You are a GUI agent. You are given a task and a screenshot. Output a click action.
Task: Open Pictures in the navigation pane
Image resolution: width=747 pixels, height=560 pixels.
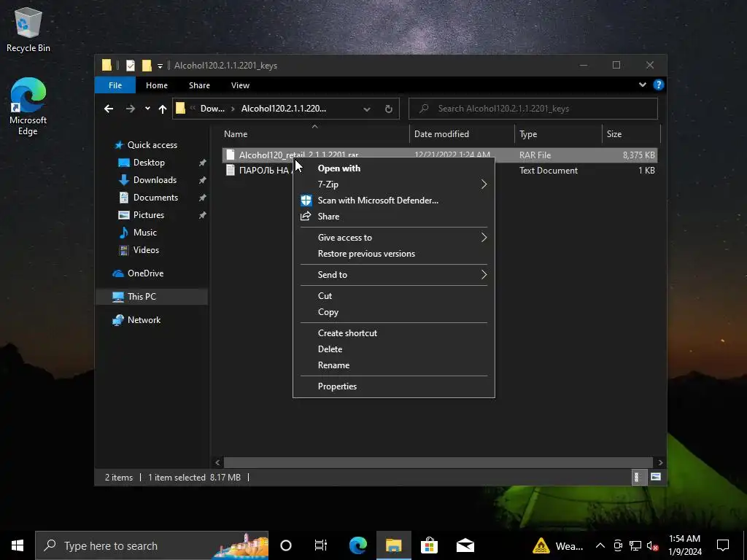click(x=149, y=215)
